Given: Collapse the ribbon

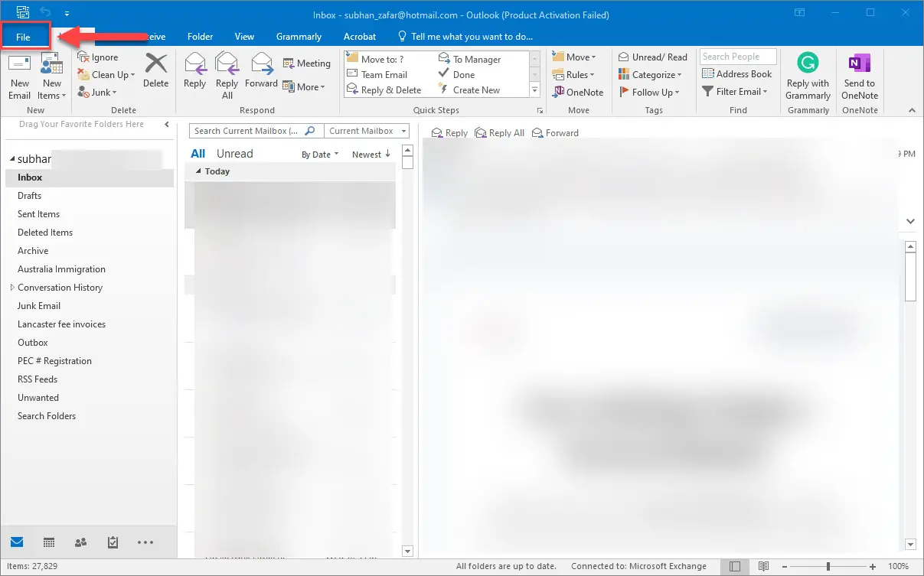Looking at the screenshot, I should (x=910, y=110).
